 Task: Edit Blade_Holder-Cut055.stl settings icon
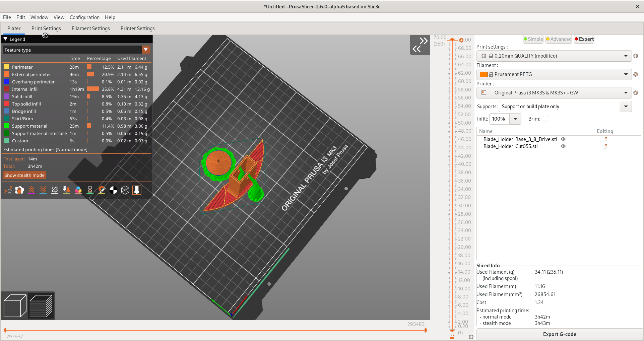point(605,146)
